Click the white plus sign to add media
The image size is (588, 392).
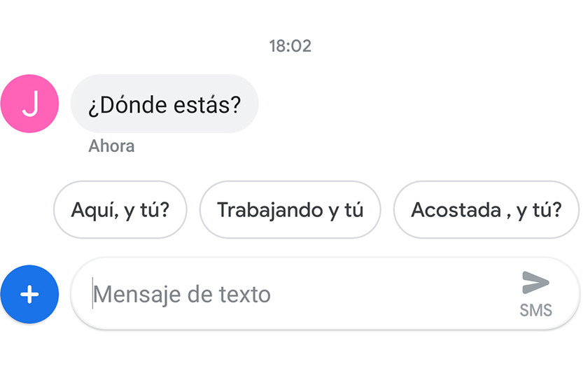coord(29,295)
